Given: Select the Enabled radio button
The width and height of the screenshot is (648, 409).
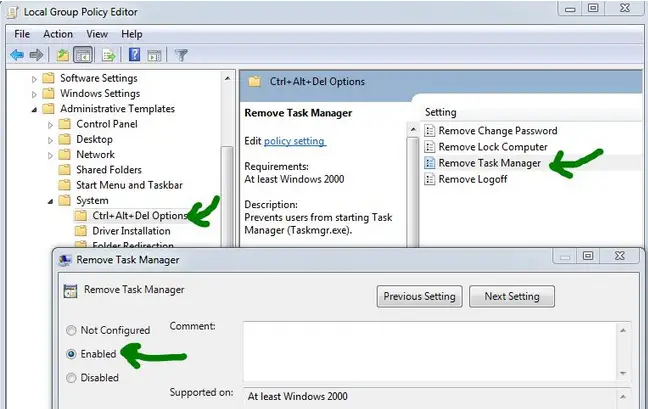Looking at the screenshot, I should coord(71,354).
